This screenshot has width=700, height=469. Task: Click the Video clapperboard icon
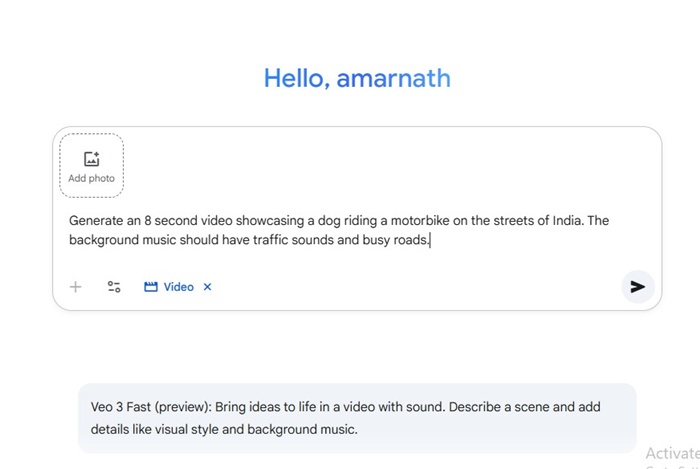pos(151,287)
